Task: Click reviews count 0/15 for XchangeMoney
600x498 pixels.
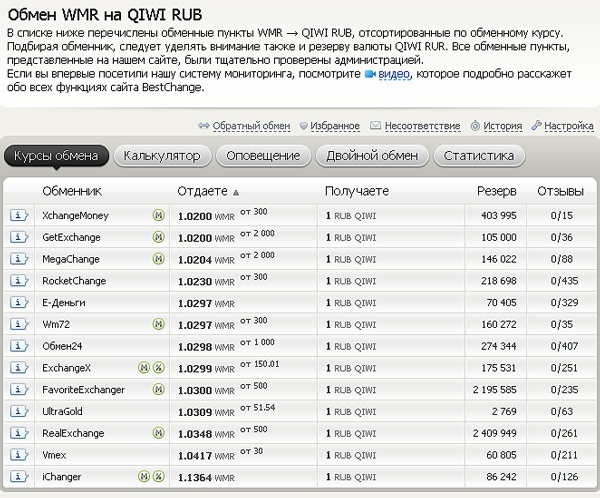Action: click(x=562, y=216)
